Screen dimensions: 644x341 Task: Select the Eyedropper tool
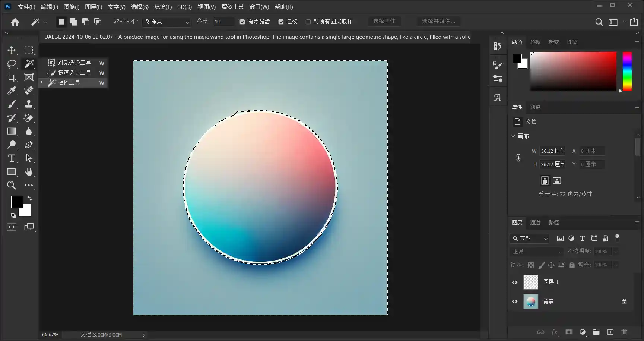pyautogui.click(x=12, y=91)
